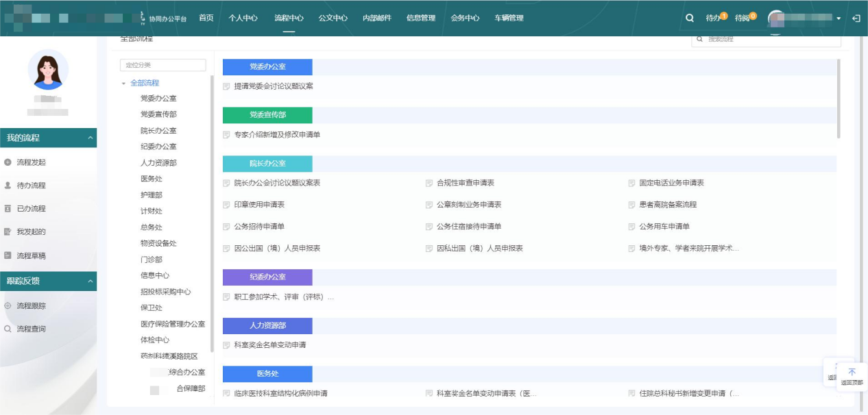Open the 住院总科秘书新增变更申请 flow link
The height and width of the screenshot is (415, 868).
(x=690, y=394)
